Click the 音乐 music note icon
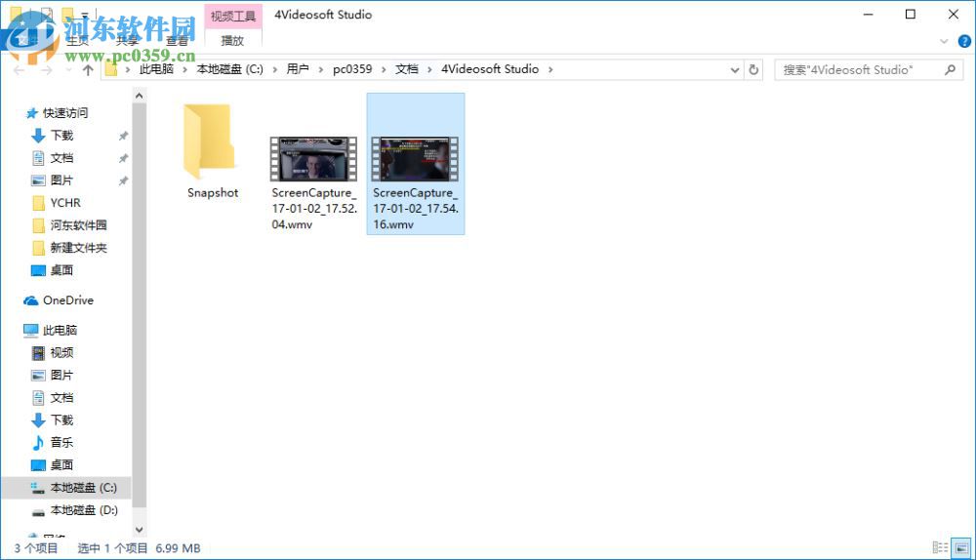This screenshot has width=976, height=560. [38, 442]
